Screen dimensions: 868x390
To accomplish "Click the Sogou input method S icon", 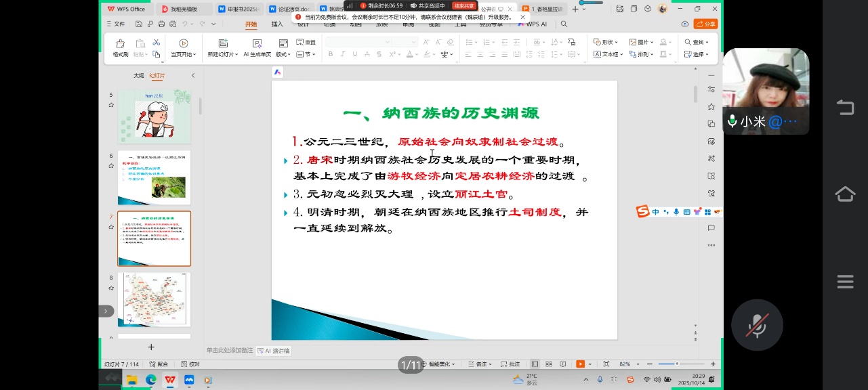I will (x=642, y=212).
